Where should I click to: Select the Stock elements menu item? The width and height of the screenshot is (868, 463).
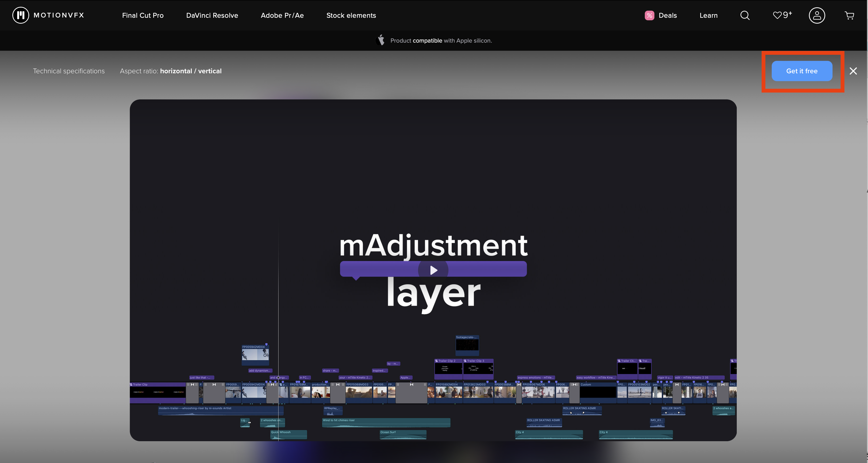(351, 15)
